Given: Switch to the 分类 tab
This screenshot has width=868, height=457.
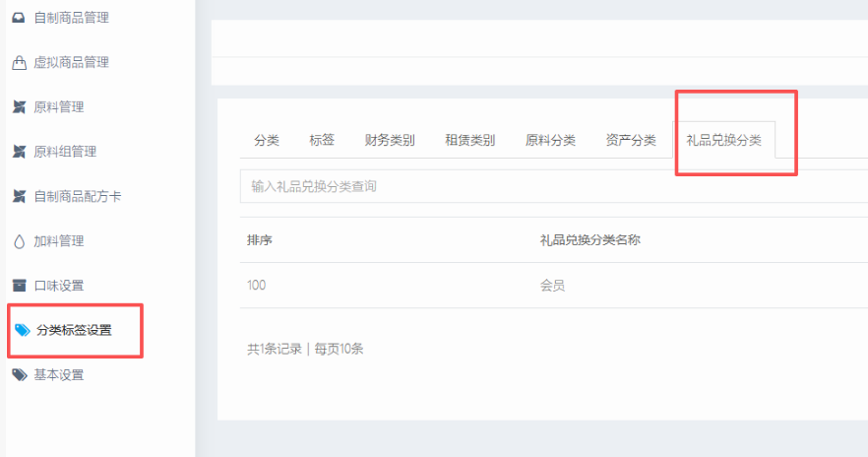Looking at the screenshot, I should (267, 140).
